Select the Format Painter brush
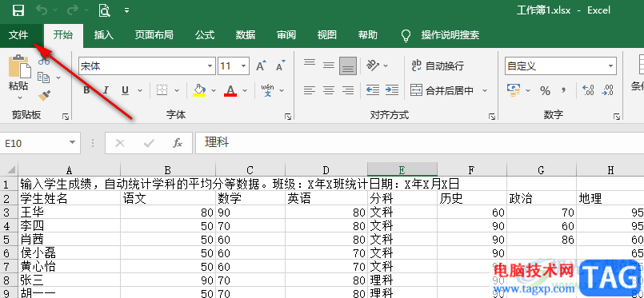 (x=44, y=95)
